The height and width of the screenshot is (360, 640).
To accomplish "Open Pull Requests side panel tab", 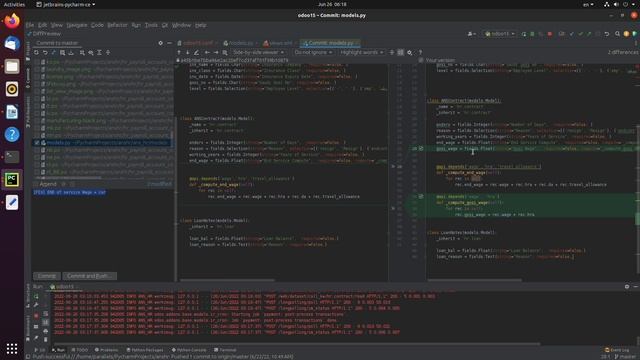I will (28, 112).
